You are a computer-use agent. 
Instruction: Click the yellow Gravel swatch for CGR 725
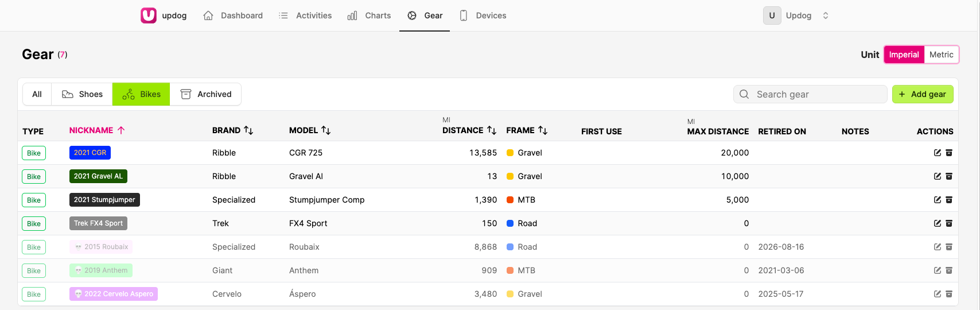(x=510, y=153)
